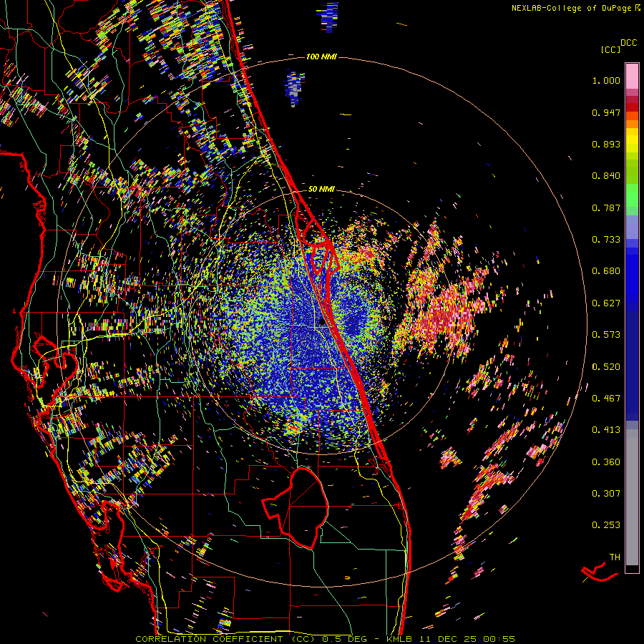This screenshot has height=644, width=644.
Task: Pick the dark navy segment of the color bar
Action: click(632, 361)
